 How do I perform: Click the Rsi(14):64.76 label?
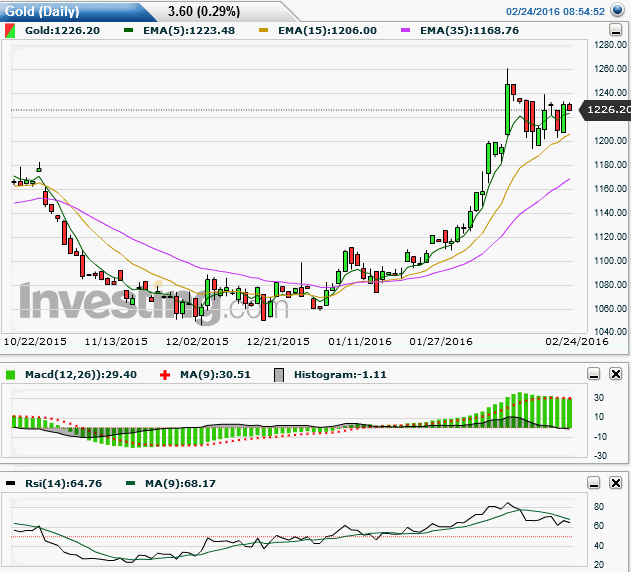(x=64, y=483)
